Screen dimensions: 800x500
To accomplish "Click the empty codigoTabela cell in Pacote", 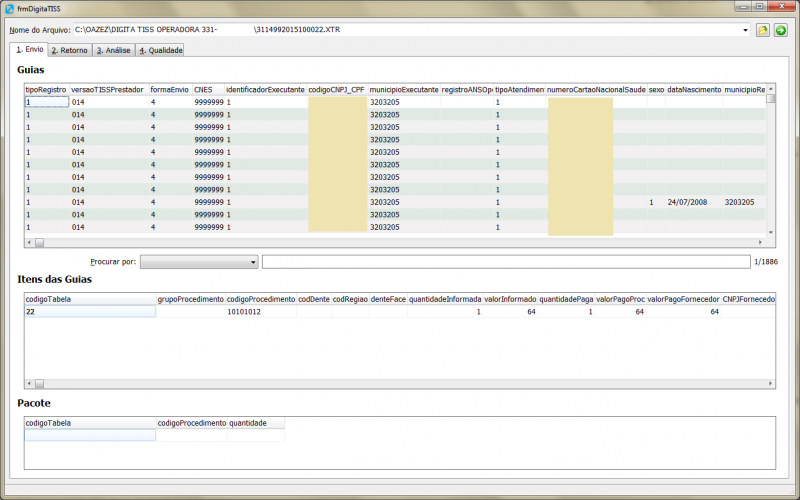I will [90, 435].
